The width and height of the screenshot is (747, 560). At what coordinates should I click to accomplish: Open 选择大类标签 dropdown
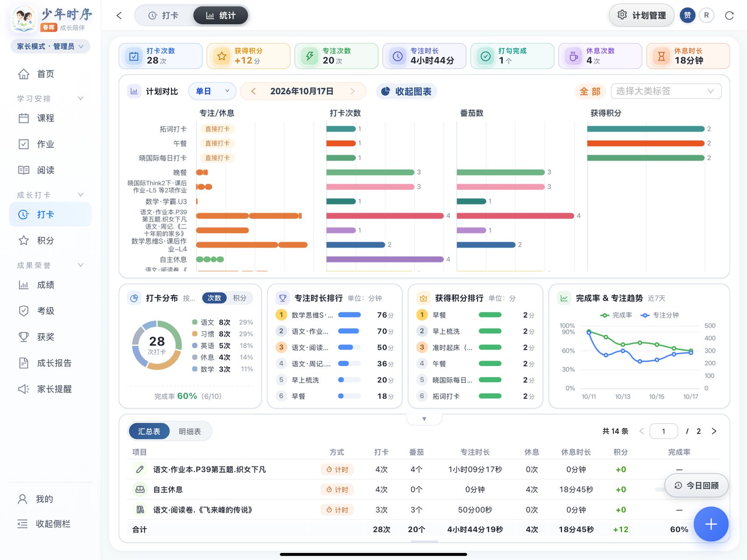point(666,91)
